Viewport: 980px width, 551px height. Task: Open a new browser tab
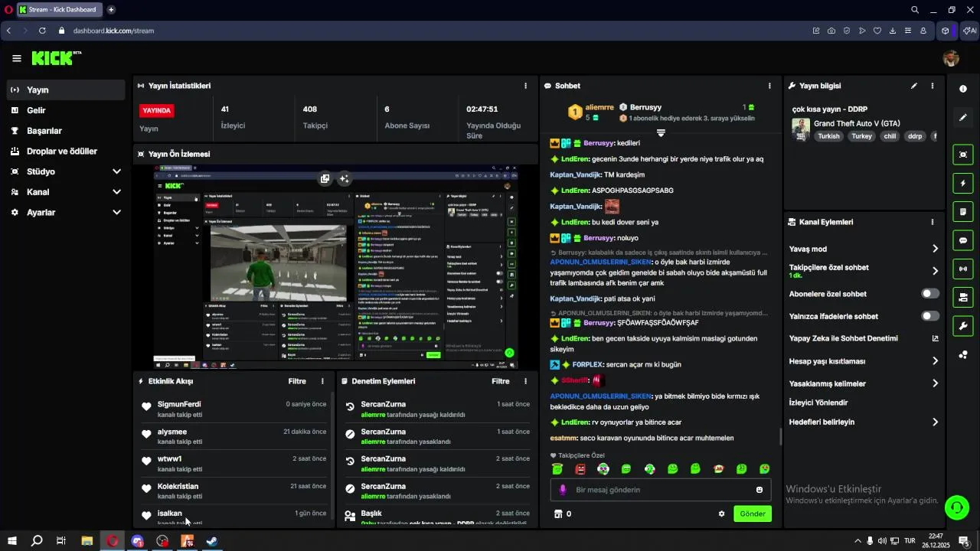pyautogui.click(x=111, y=10)
